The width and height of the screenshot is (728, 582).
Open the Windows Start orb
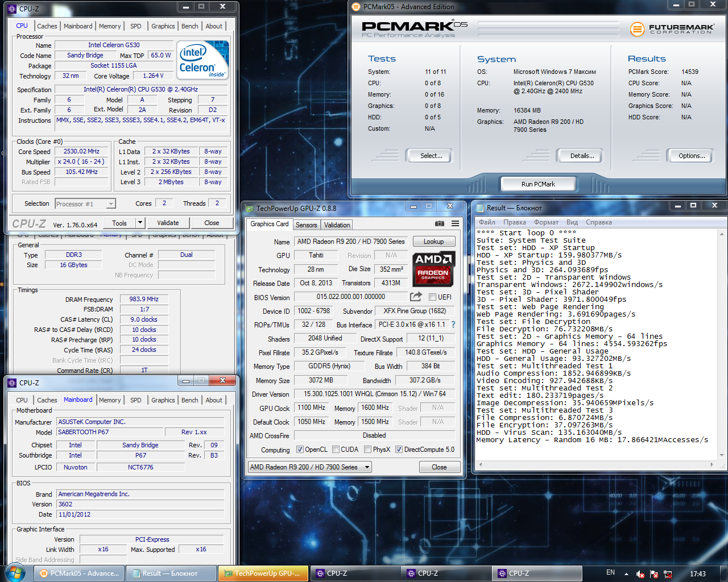click(14, 573)
